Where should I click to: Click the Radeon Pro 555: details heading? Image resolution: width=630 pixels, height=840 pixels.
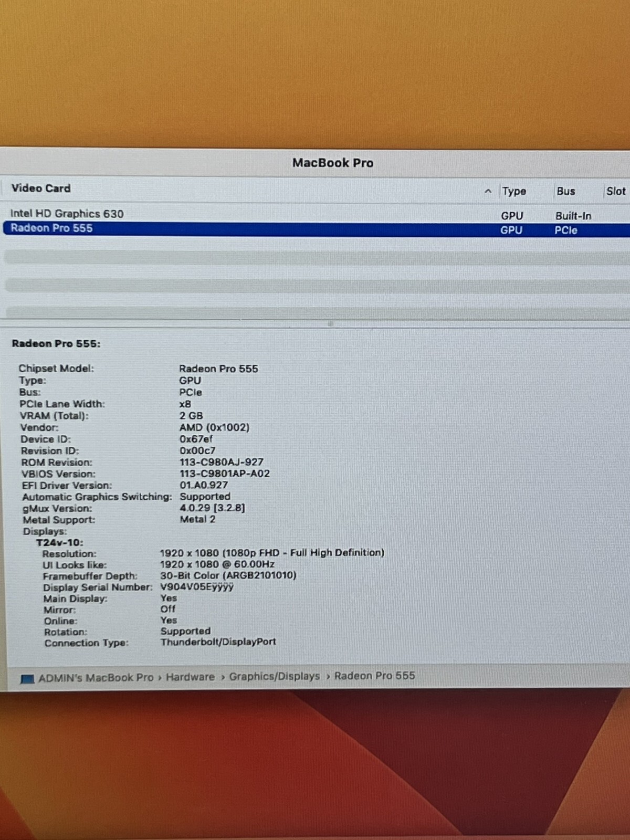tap(56, 344)
